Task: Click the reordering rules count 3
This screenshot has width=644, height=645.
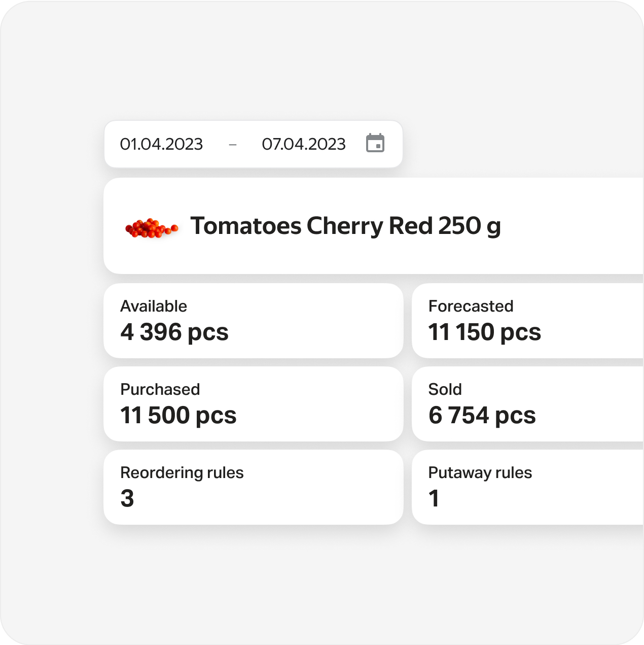Action: [x=127, y=498]
